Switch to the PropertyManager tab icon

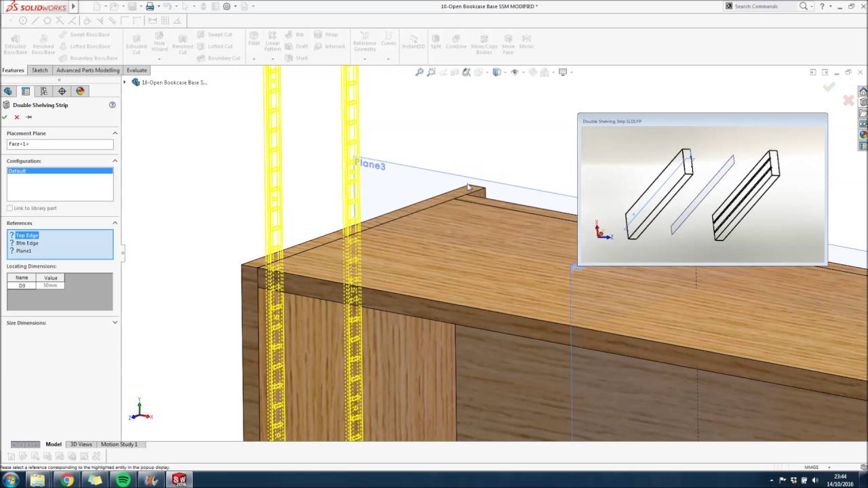coord(26,91)
